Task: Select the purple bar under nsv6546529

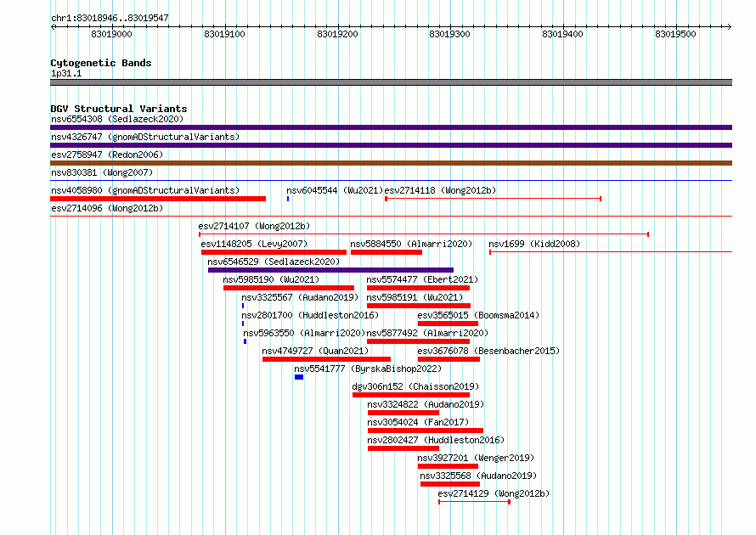Action: click(330, 270)
